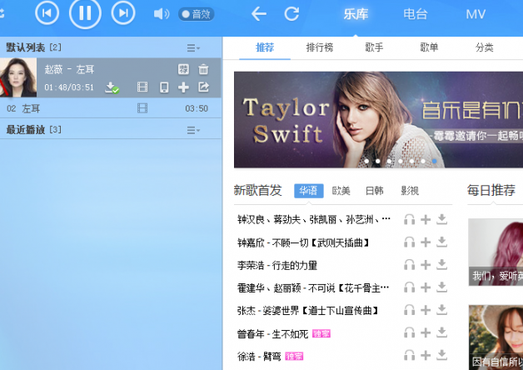The width and height of the screenshot is (523, 370).
Task: Select the 华语 new songs filter
Action: (x=309, y=191)
